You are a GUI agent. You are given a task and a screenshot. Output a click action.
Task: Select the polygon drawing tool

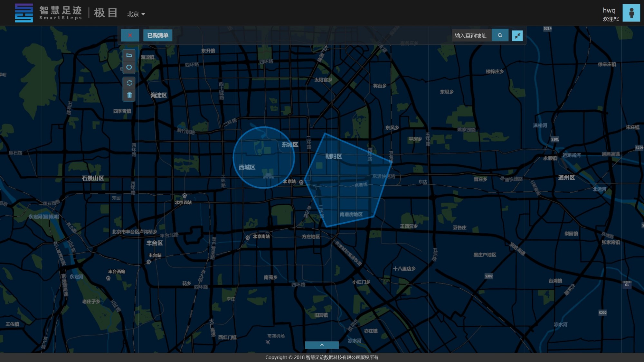tap(129, 55)
